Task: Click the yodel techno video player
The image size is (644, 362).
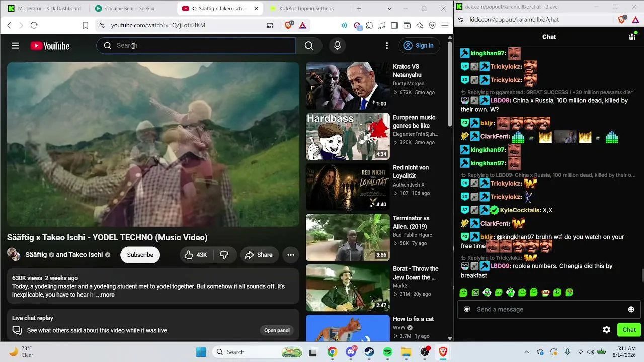Action: (153, 144)
